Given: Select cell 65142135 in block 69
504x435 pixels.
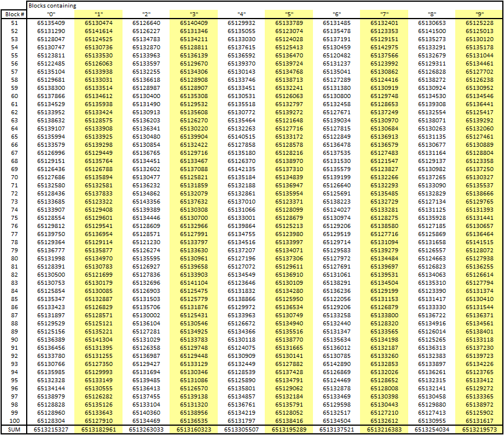Looking at the screenshot, I should point(242,169).
